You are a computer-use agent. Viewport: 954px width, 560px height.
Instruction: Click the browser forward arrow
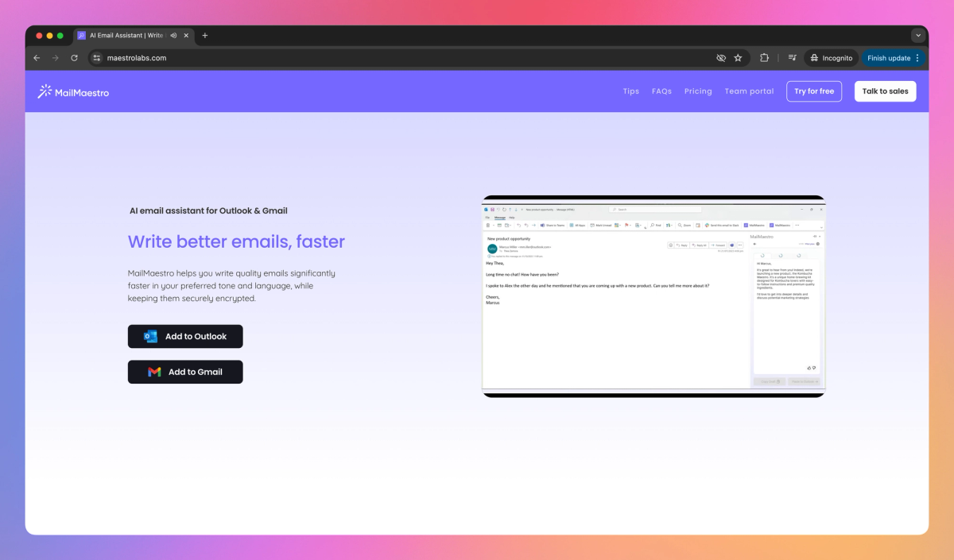[56, 58]
